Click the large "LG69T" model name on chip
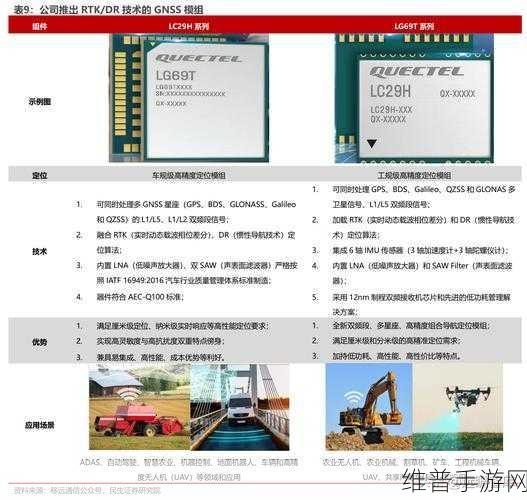 click(175, 76)
